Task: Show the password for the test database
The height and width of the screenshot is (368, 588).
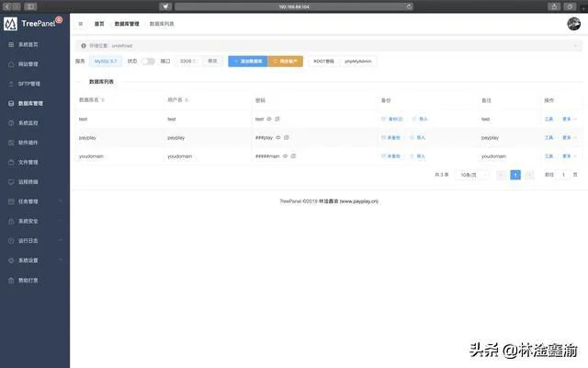Action: pos(269,119)
